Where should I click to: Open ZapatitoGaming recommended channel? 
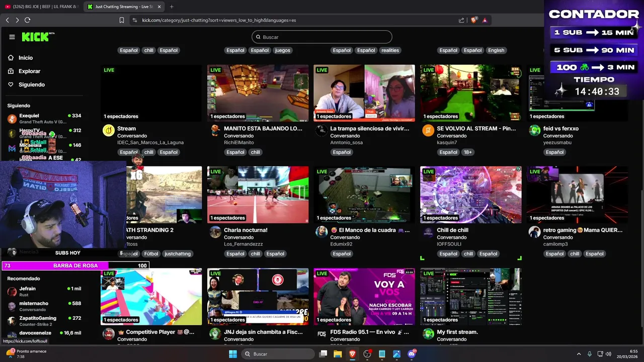44,321
